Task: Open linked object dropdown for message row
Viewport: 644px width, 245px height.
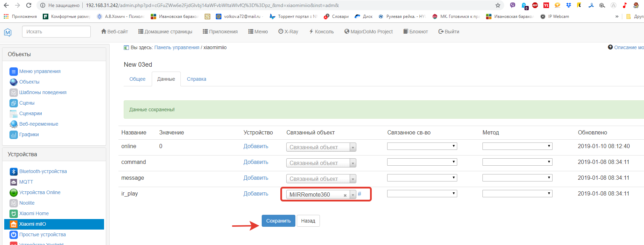Action: coord(353,179)
